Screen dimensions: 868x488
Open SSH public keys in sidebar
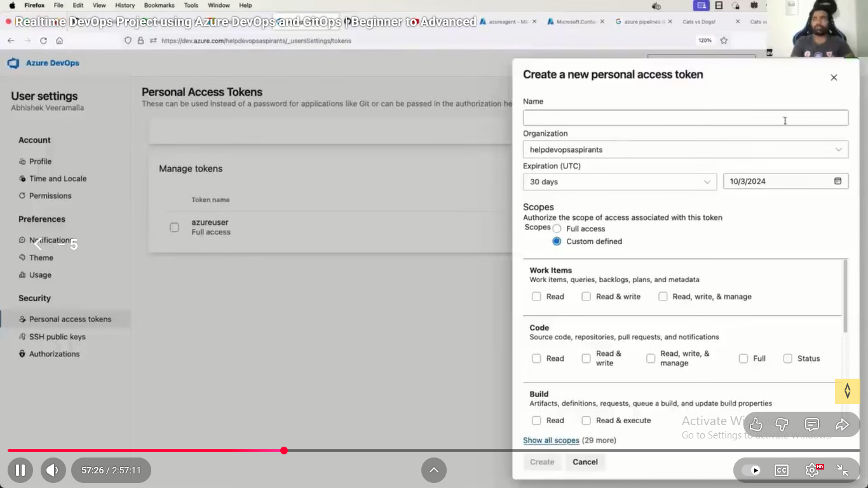[57, 337]
